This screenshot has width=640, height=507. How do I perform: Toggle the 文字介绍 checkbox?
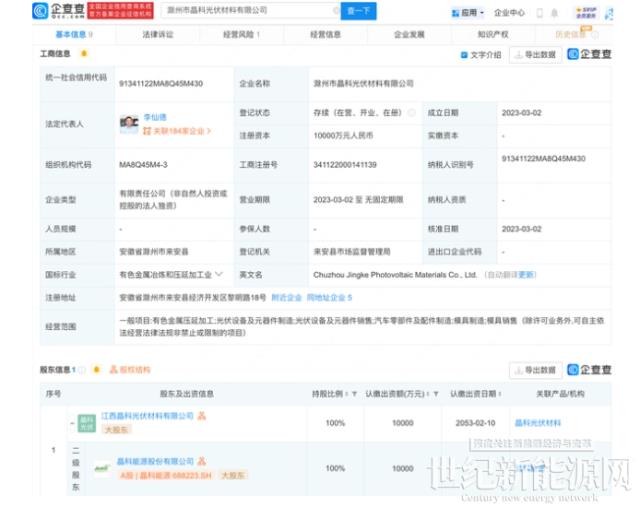tap(464, 55)
